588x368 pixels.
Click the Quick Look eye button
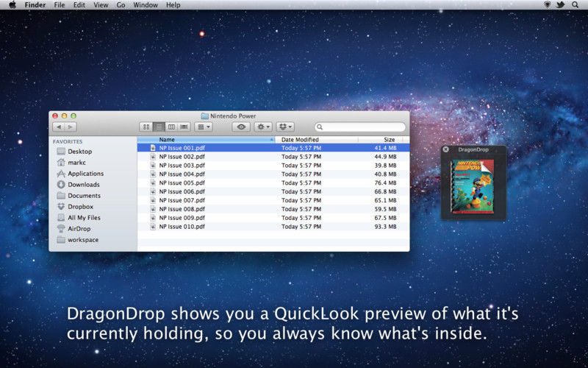click(241, 127)
